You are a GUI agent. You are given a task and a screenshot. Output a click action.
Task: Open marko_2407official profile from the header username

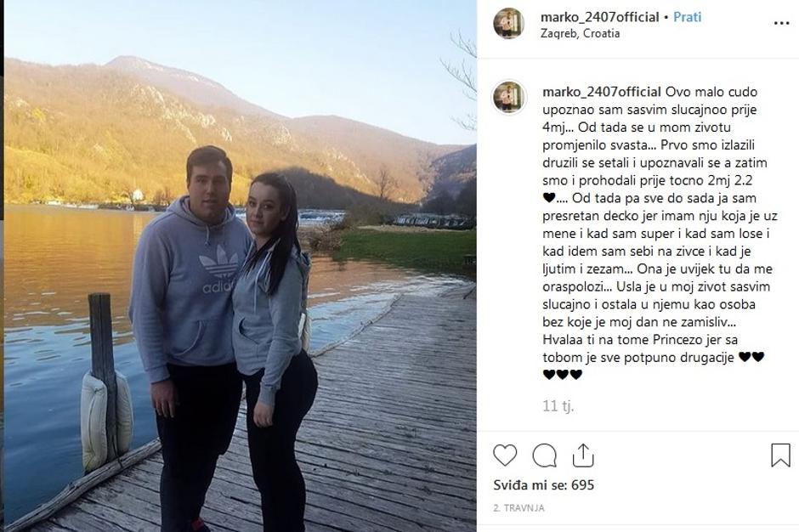point(600,17)
